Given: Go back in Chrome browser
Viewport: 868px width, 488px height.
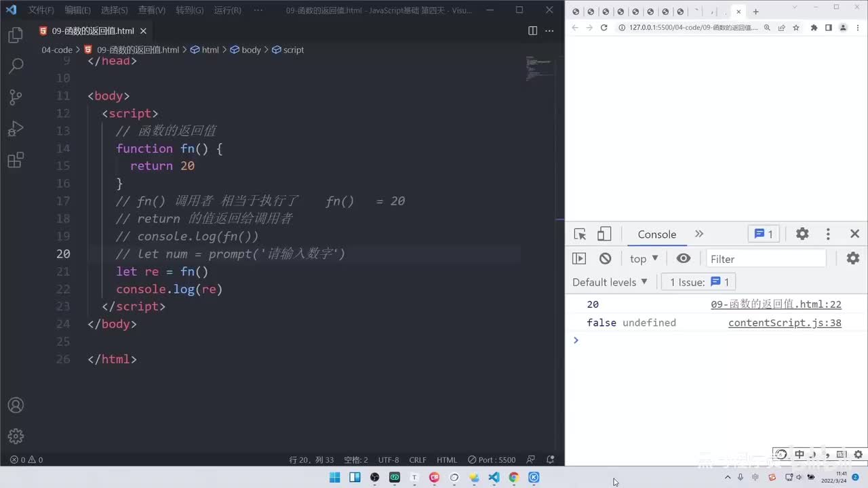Looking at the screenshot, I should click(x=575, y=28).
